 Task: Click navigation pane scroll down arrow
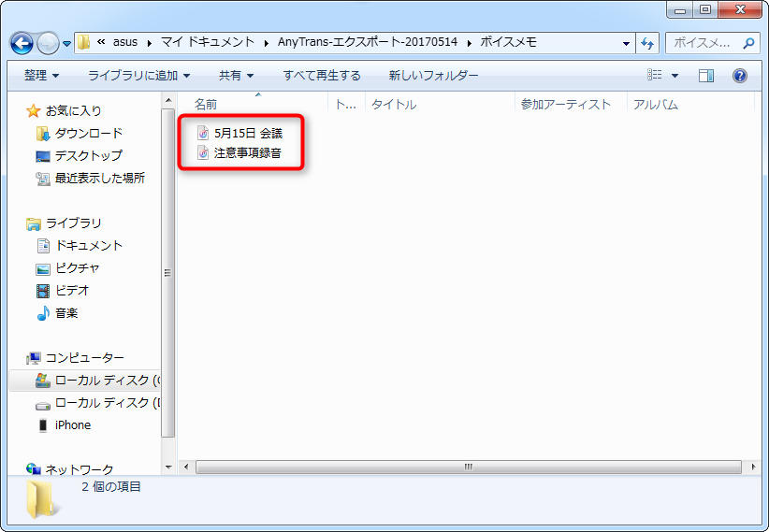(168, 467)
